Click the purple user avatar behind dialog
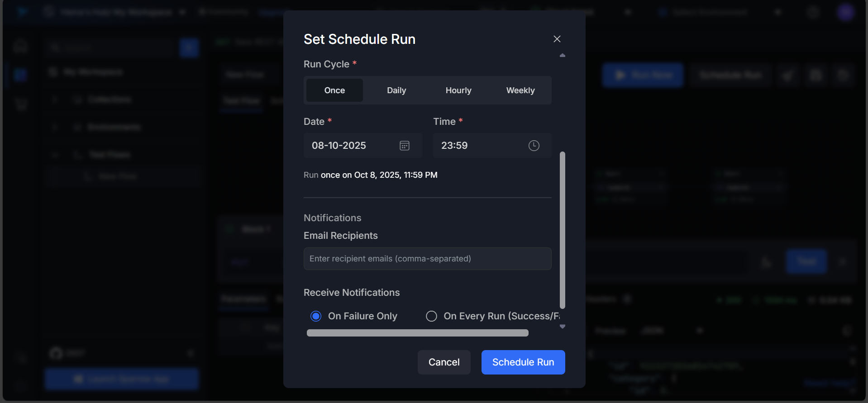 [x=845, y=12]
